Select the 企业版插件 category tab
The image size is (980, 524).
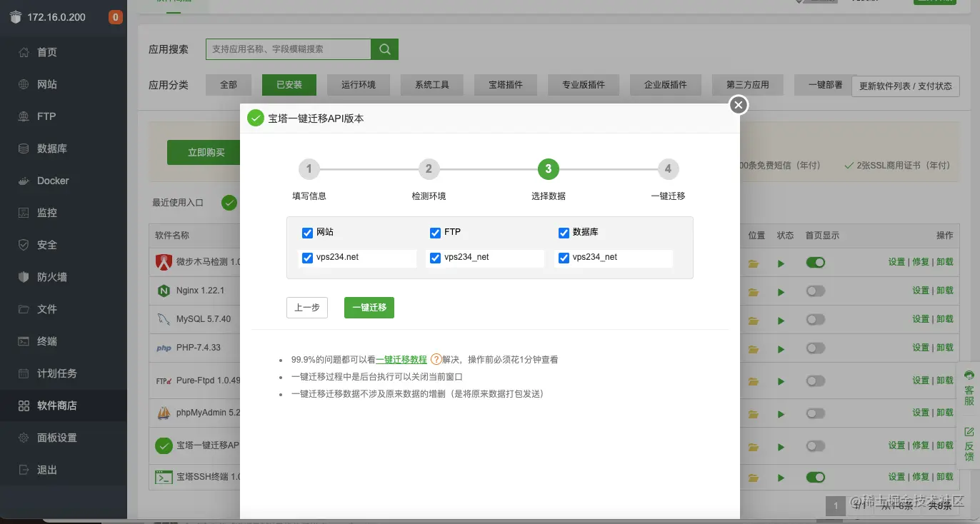(666, 85)
